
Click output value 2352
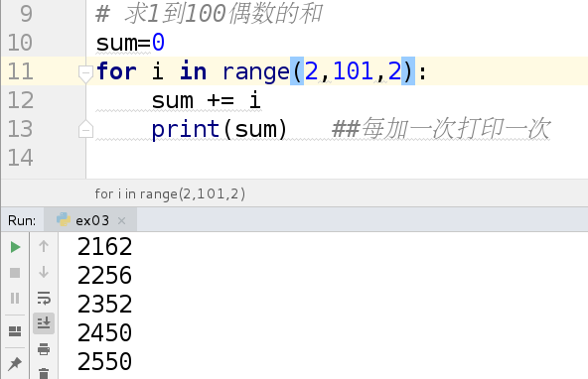click(x=104, y=305)
